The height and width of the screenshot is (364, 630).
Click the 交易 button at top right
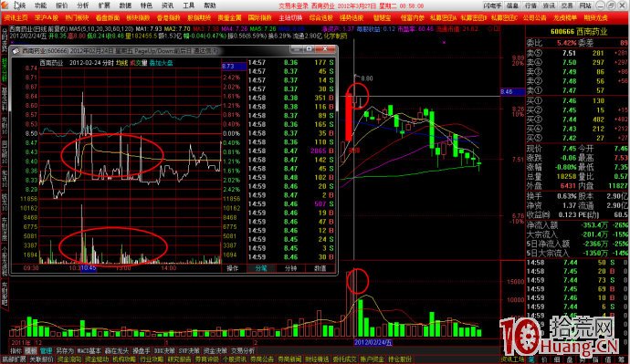pos(567,5)
